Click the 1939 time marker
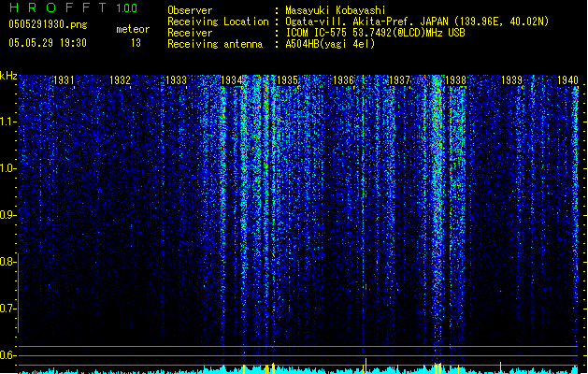Image resolution: width=588 pixels, height=374 pixels. 512,80
